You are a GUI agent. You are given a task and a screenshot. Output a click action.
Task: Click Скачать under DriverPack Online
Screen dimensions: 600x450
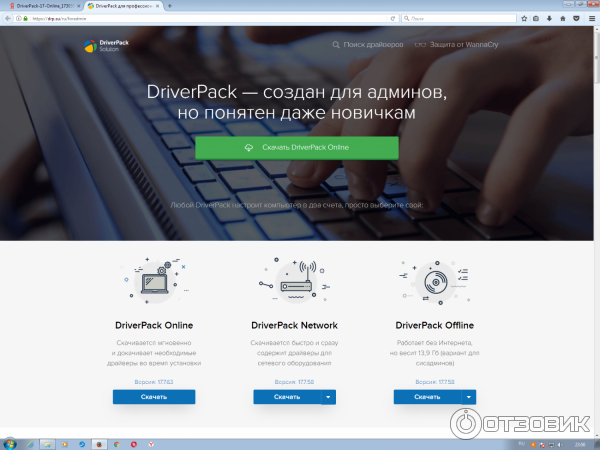point(154,397)
